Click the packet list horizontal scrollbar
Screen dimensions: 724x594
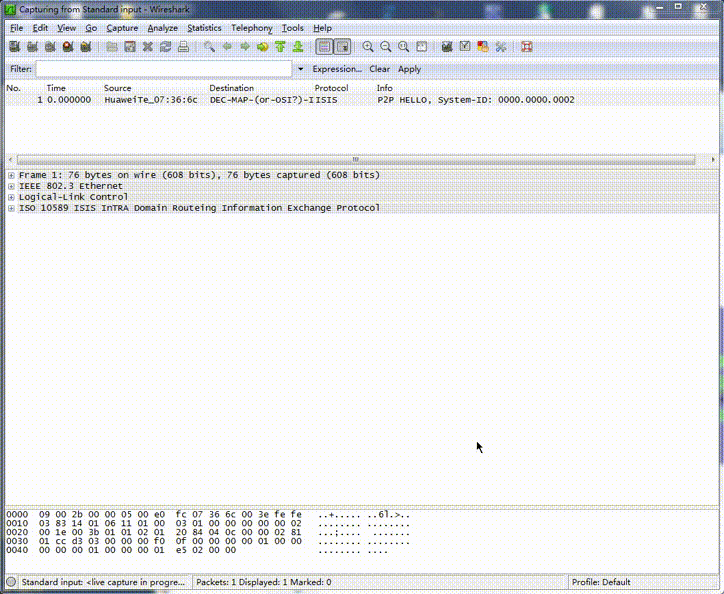point(356,160)
